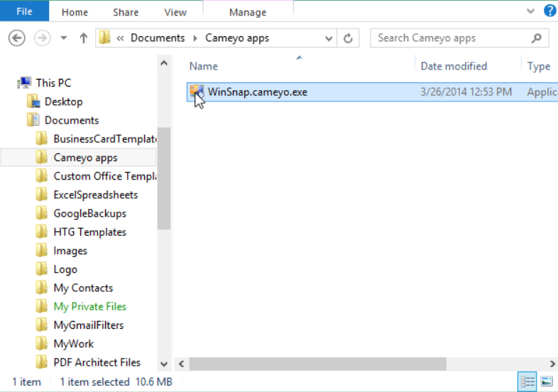
Task: Open recent locations dropdown arrow
Action: [x=64, y=38]
